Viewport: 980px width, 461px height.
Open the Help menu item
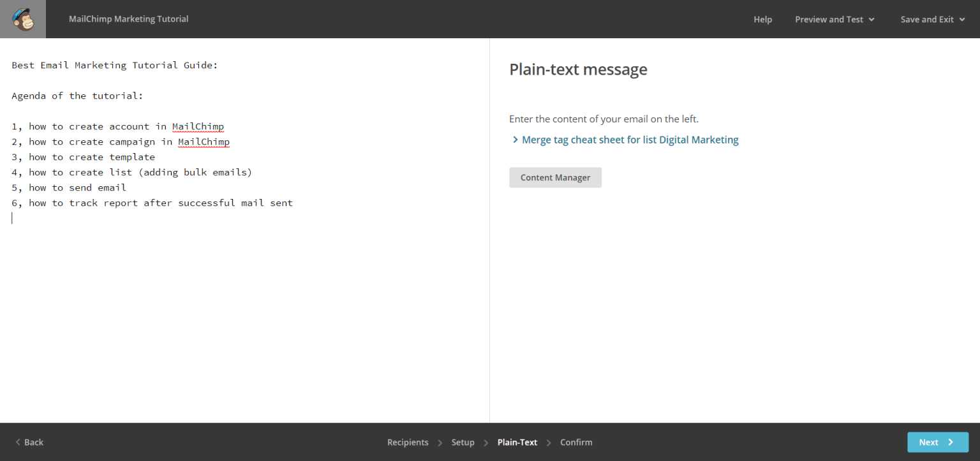click(x=762, y=19)
